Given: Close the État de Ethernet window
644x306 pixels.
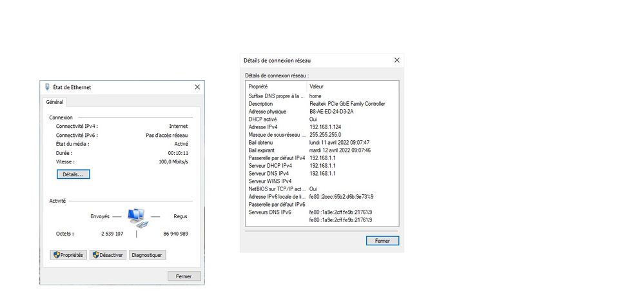Looking at the screenshot, I should pos(197,87).
